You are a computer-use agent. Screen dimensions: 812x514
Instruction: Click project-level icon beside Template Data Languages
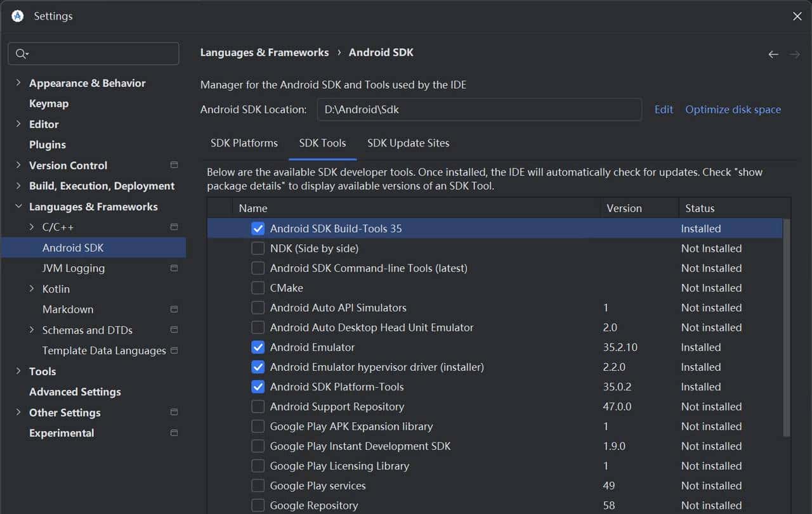[174, 350]
